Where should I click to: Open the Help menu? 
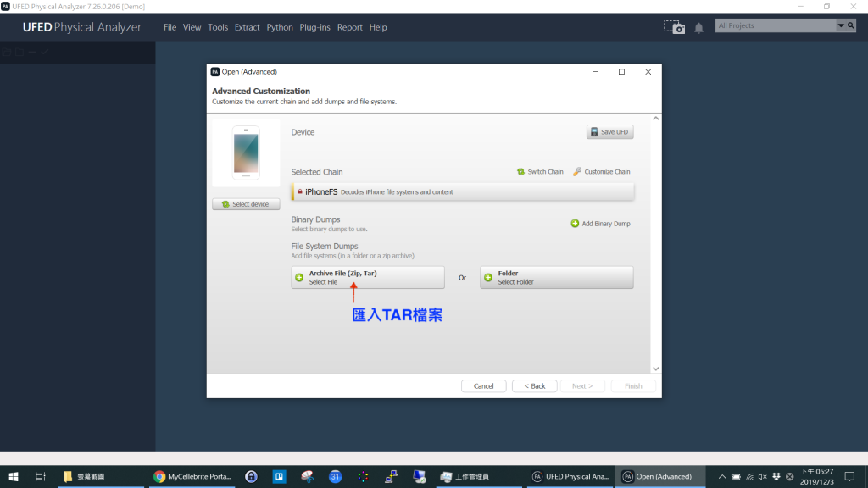[x=377, y=27]
